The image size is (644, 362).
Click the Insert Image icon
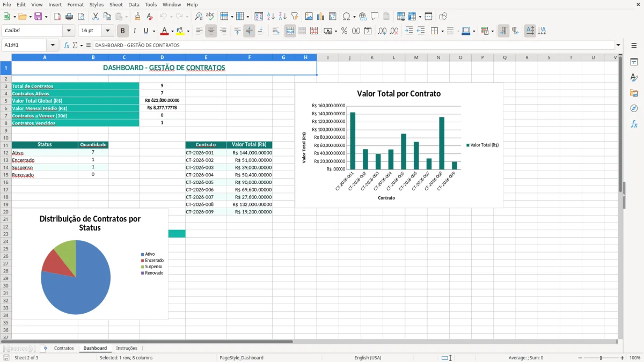pyautogui.click(x=309, y=17)
